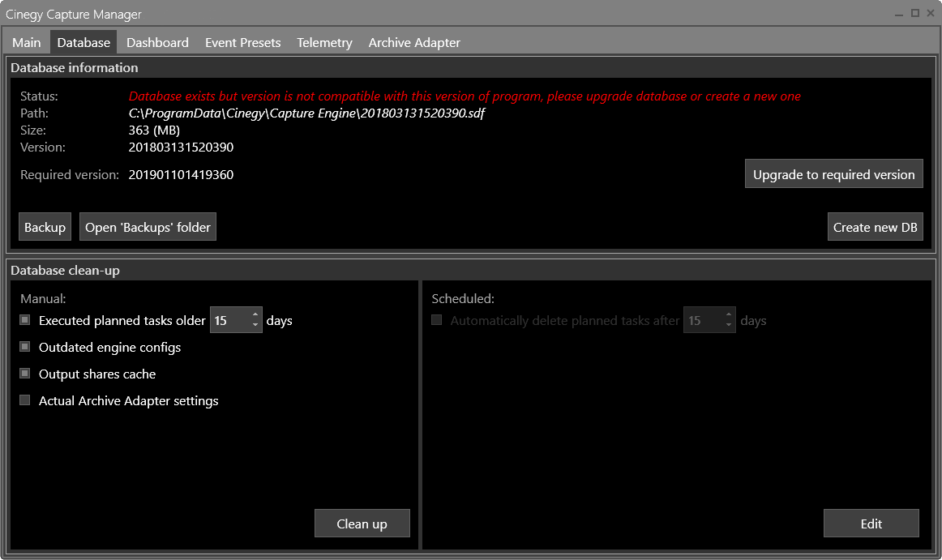Toggle Executed planned tasks older checkbox
This screenshot has height=560, width=942.
25,320
